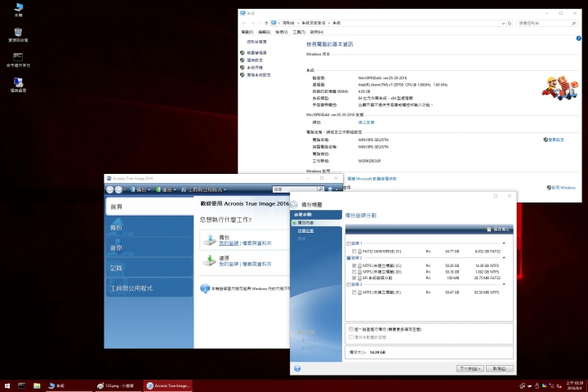Viewport: 588px width, 392px height.
Task: Open the Recycle Bin desktop icon
Action: (18, 34)
